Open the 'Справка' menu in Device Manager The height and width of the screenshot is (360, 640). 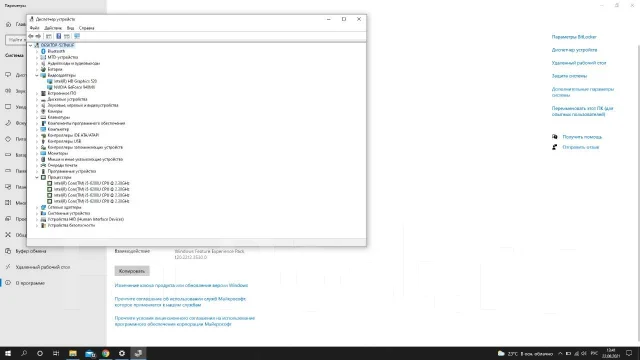[x=87, y=28]
